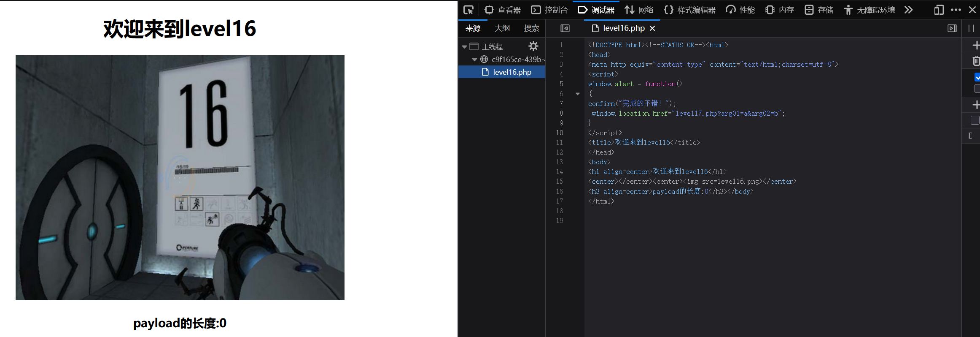Uncheck the checked blue checkbox in right pane
The width and height of the screenshot is (980, 337).
977,77
